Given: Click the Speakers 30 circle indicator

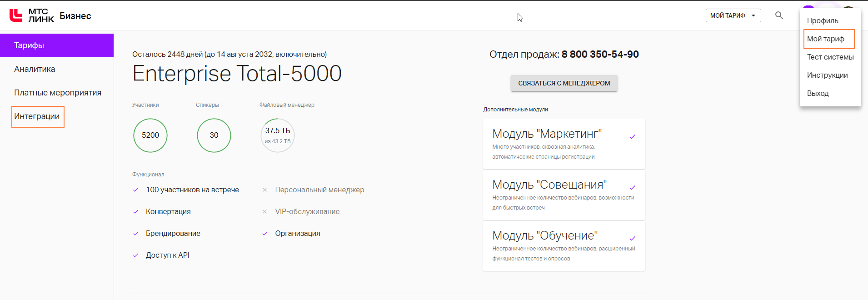Looking at the screenshot, I should 214,135.
